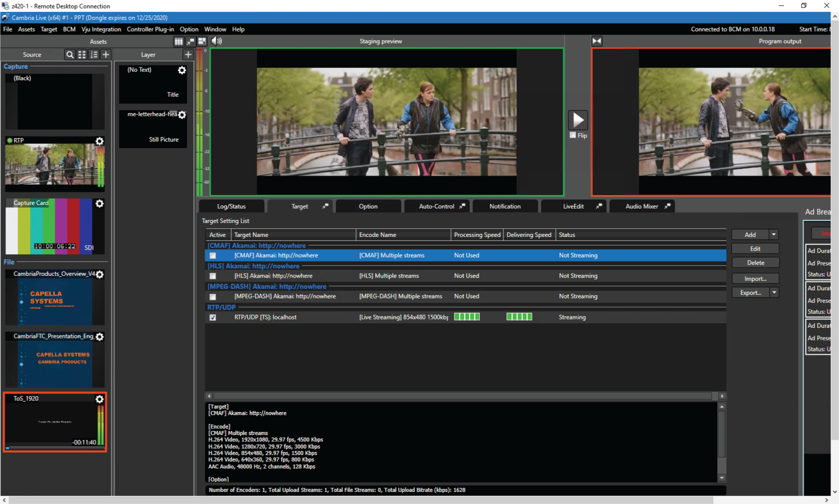Collapse the [CMAF] Akamai group header
839x504 pixels.
tap(257, 246)
